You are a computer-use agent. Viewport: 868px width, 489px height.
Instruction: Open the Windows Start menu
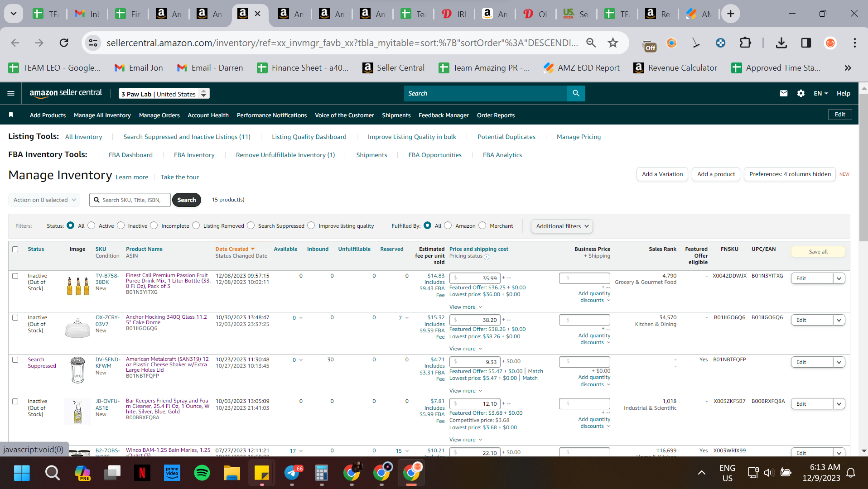pos(22,473)
